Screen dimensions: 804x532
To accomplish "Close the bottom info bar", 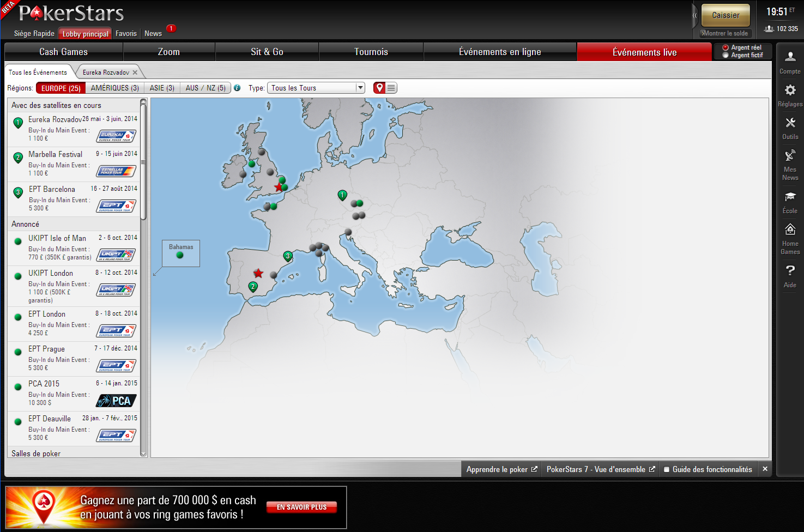I will [765, 469].
